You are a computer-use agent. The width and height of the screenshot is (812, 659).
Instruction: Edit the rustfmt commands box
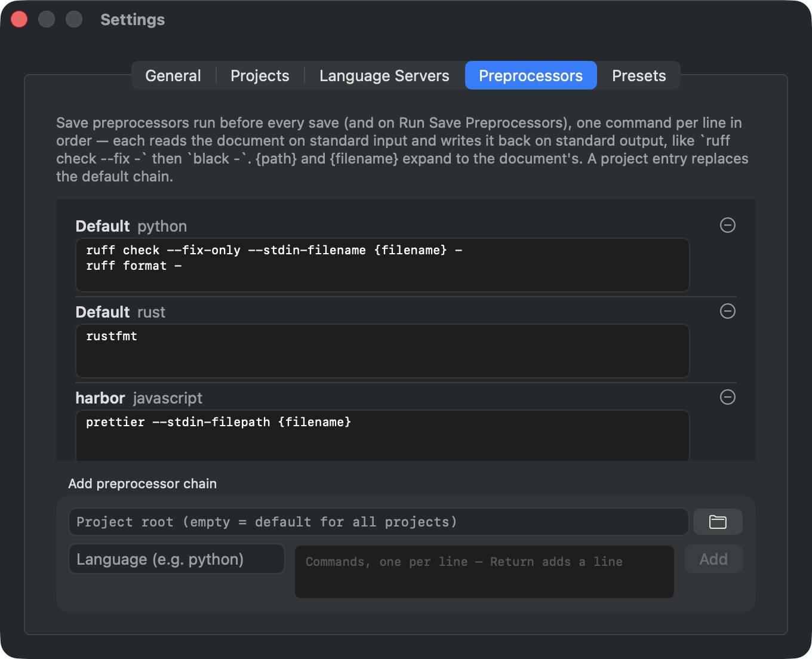pyautogui.click(x=383, y=351)
